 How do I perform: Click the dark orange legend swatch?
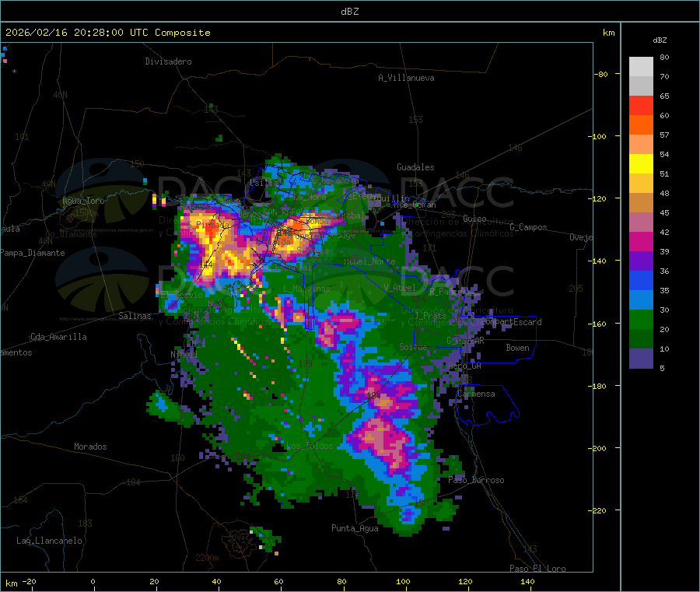[641, 125]
